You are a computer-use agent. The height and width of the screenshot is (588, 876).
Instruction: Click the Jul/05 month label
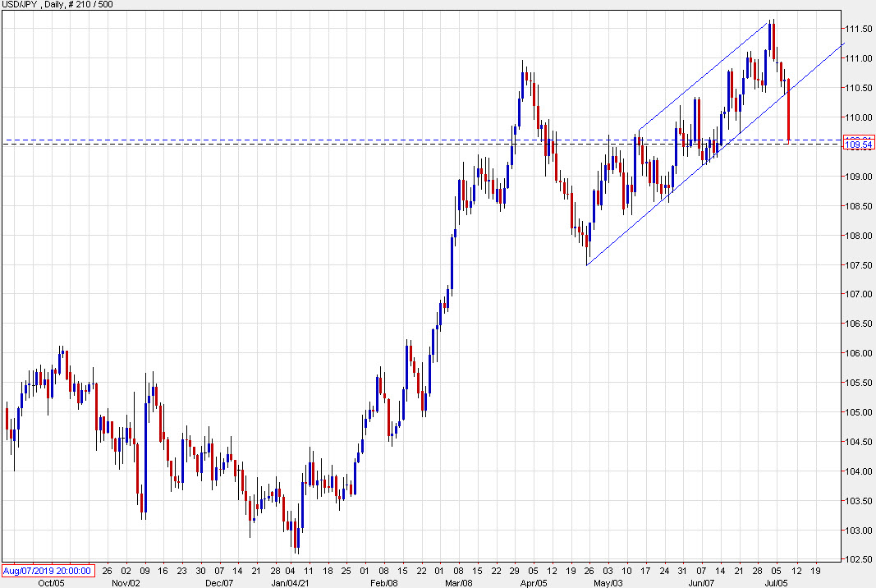[x=776, y=583]
